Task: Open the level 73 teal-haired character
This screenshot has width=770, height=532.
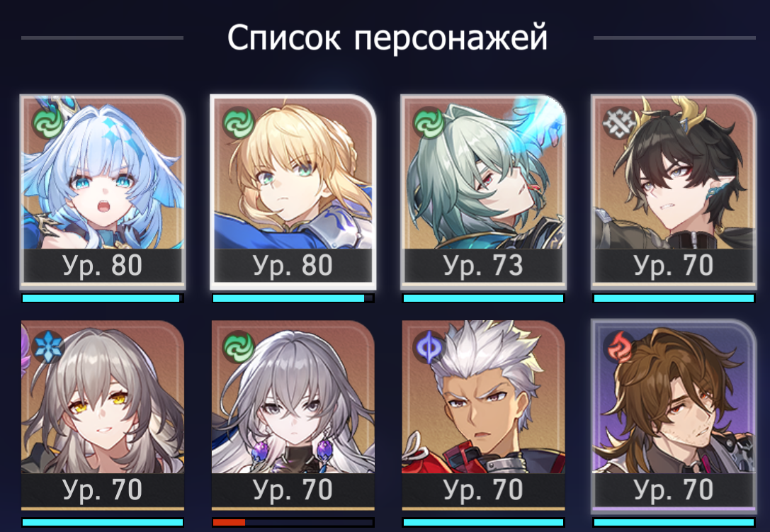Action: click(x=483, y=191)
